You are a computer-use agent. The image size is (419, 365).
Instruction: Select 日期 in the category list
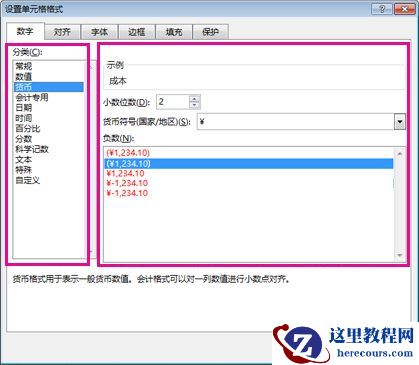coord(49,108)
